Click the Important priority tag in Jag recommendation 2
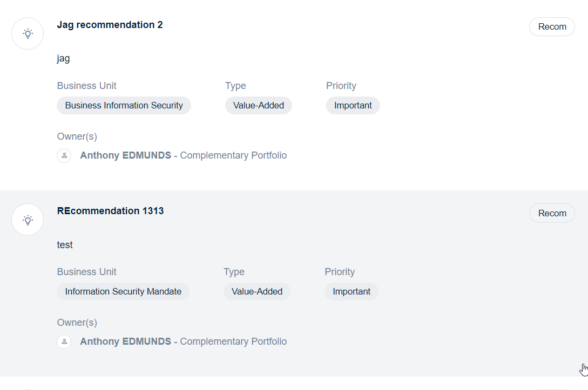This screenshot has width=588, height=390. pos(353,106)
